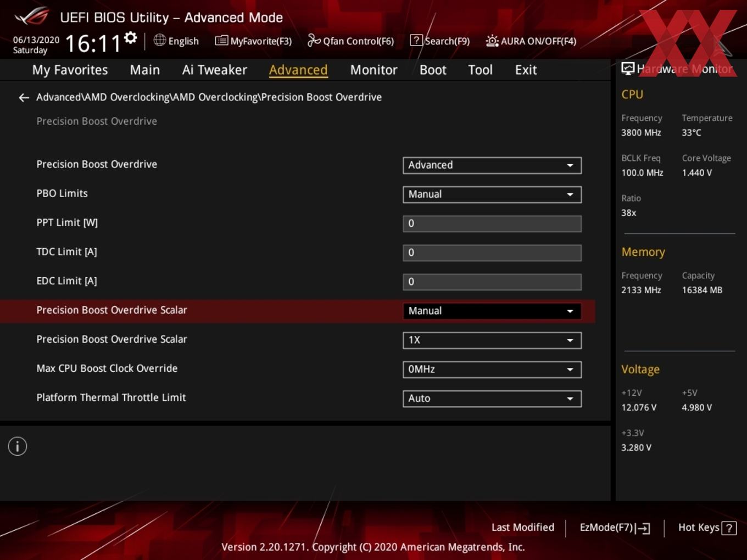747x560 pixels.
Task: Click the 38x ratio value
Action: (x=628, y=212)
